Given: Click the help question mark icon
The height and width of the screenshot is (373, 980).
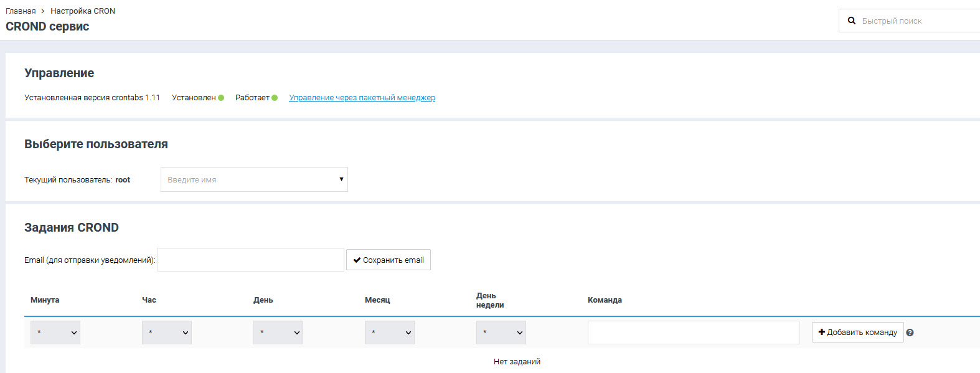Looking at the screenshot, I should click(x=910, y=333).
